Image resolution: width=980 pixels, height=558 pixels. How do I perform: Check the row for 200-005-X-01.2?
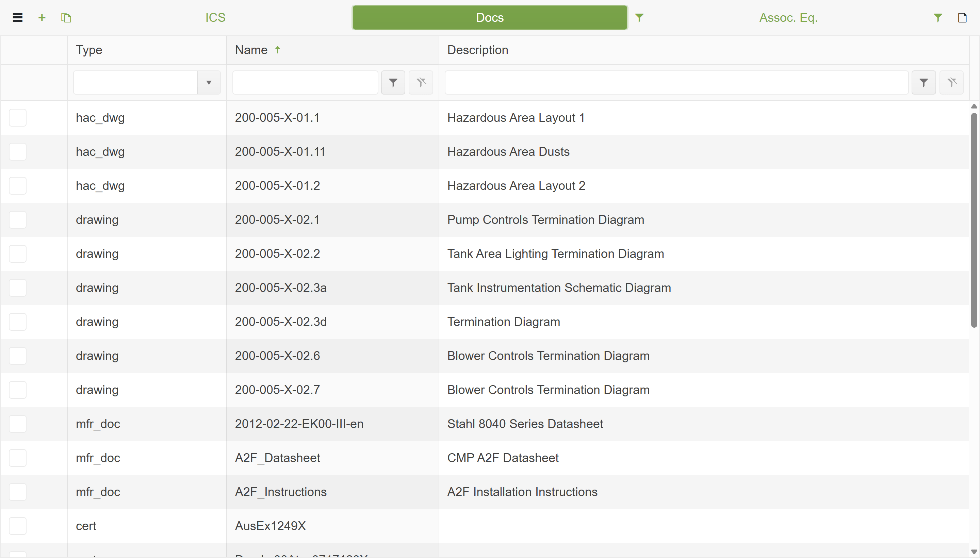click(x=18, y=186)
